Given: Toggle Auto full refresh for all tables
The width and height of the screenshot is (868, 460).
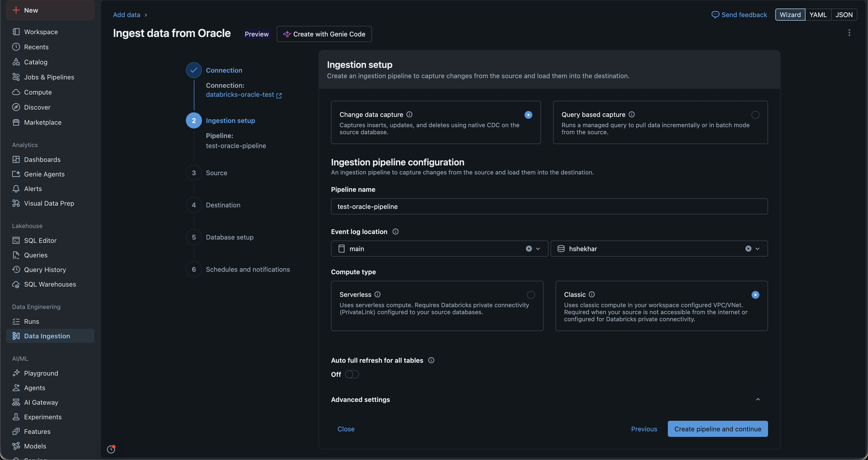Looking at the screenshot, I should [x=352, y=374].
